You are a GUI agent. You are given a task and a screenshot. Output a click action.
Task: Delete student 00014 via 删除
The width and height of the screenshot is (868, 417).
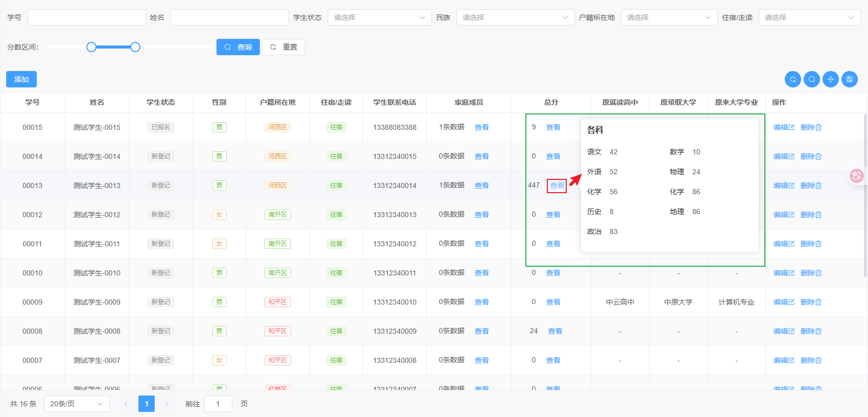811,156
